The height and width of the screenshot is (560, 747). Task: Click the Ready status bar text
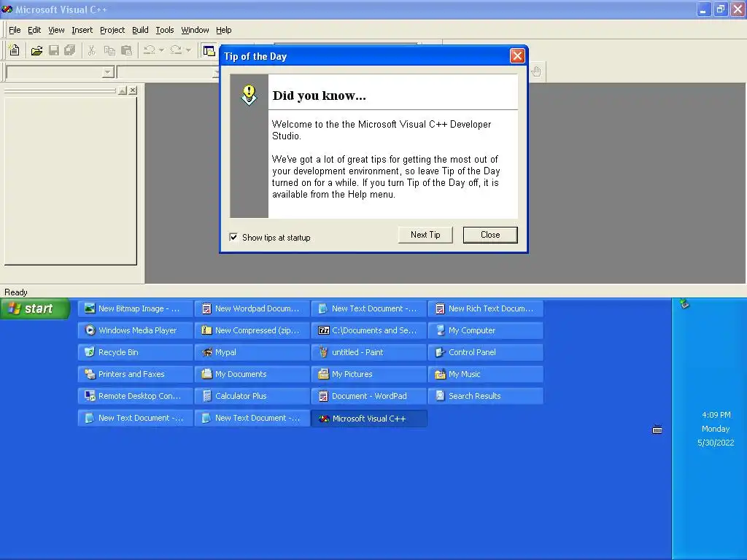[16, 292]
